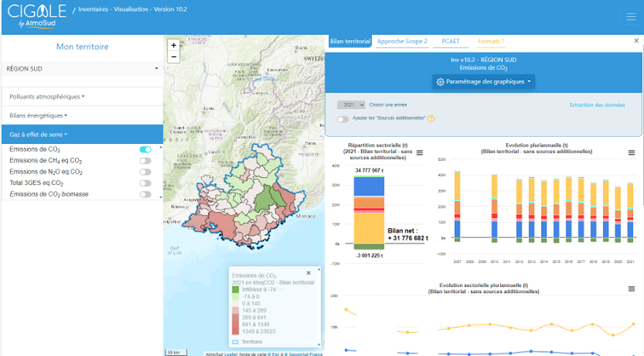
Task: Open the Formats ? tab
Action: (491, 41)
